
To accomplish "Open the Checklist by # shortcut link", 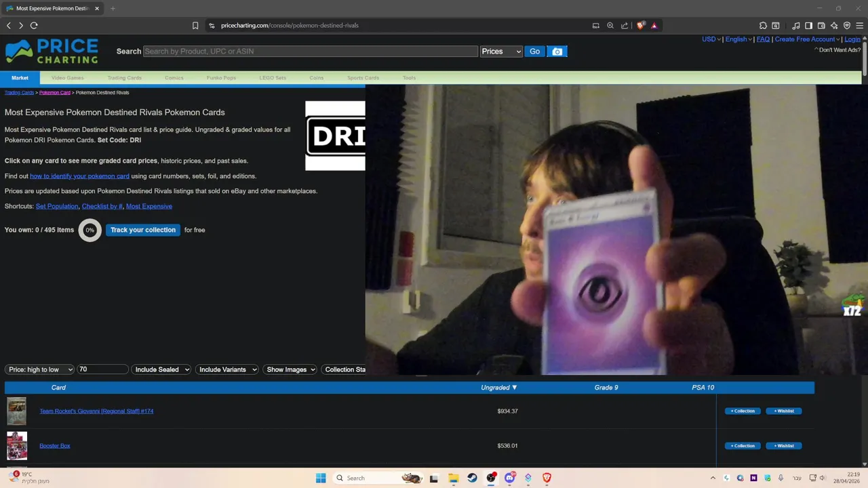I will coord(102,206).
